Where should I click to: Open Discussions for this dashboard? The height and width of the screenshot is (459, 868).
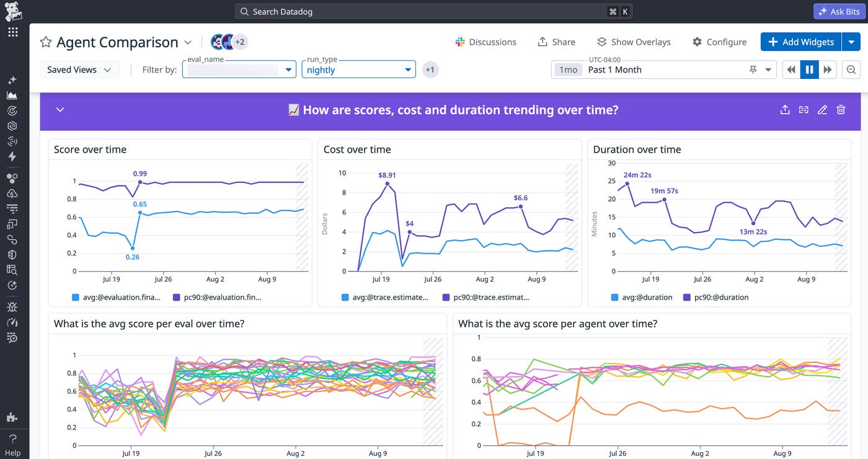486,42
